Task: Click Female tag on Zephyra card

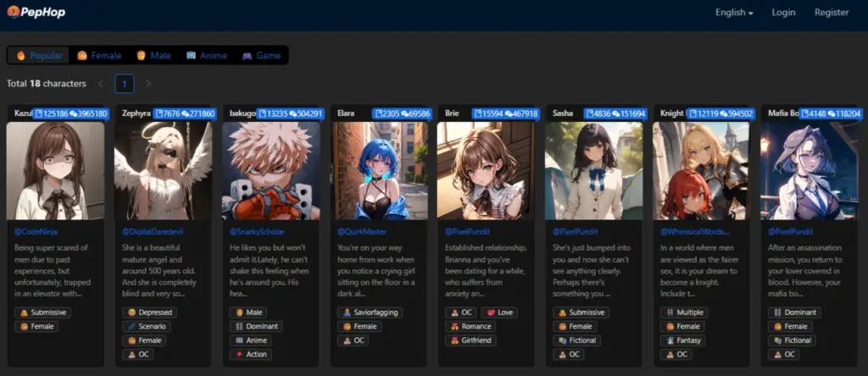Action: [144, 340]
